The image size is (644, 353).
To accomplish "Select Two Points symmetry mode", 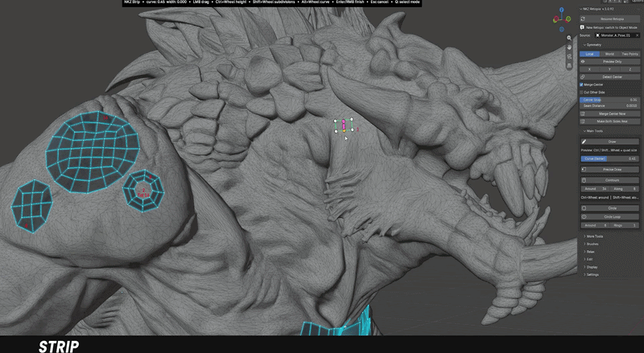I will 630,54.
